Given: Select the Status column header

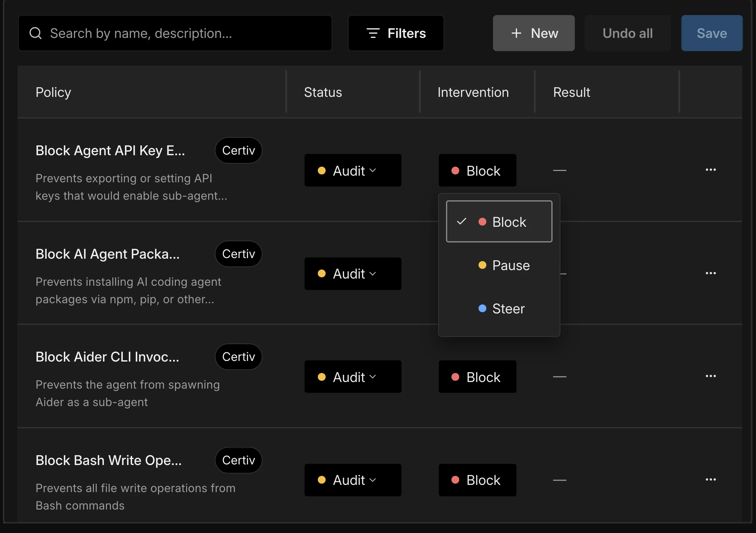Looking at the screenshot, I should (x=323, y=92).
